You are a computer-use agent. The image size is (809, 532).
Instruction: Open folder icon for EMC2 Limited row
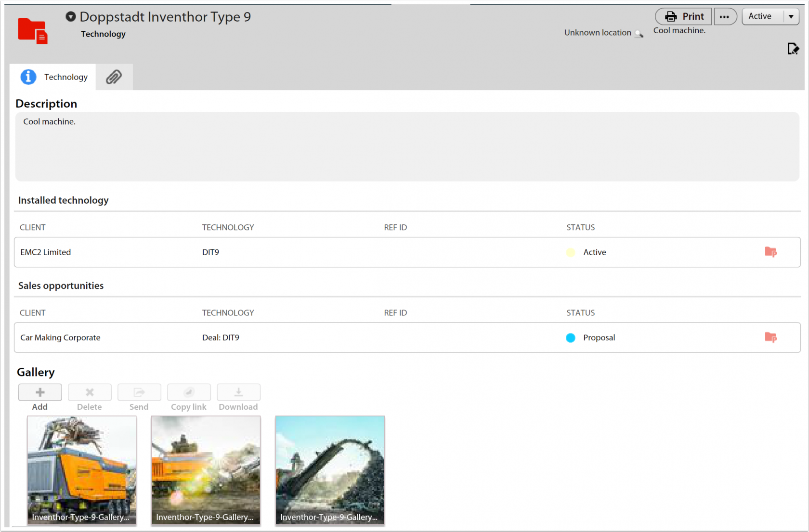pyautogui.click(x=770, y=252)
